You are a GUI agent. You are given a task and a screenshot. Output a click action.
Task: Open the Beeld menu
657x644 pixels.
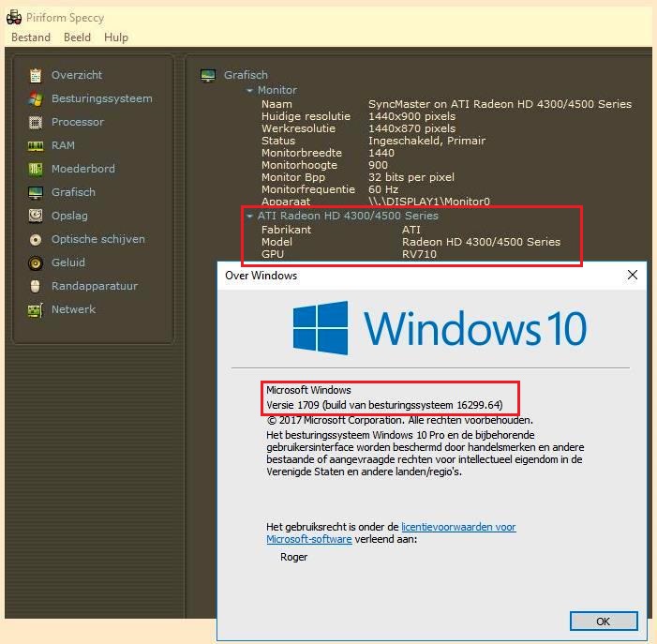point(77,37)
